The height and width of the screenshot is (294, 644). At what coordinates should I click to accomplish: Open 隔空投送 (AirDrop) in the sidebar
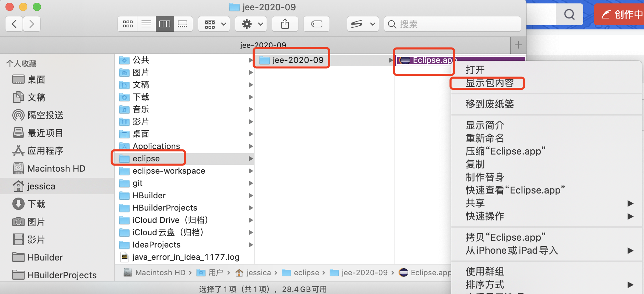57,115
